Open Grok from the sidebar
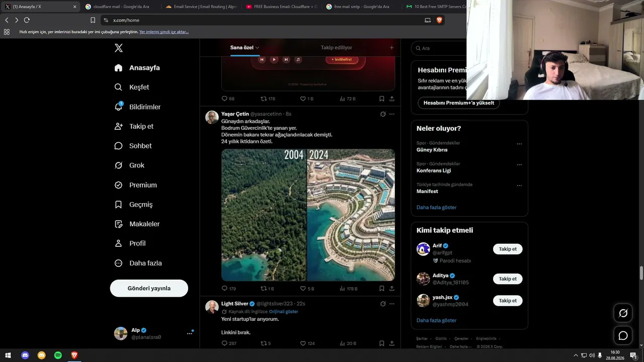 pyautogui.click(x=129, y=165)
